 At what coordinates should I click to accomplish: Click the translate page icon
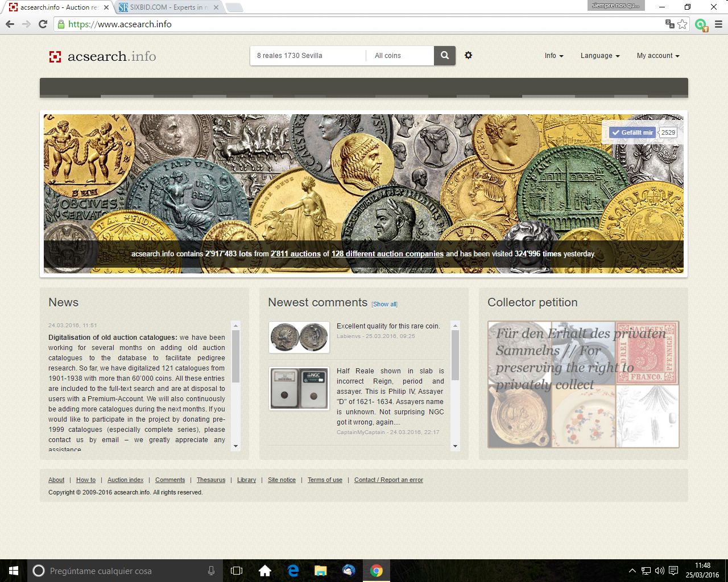click(670, 24)
